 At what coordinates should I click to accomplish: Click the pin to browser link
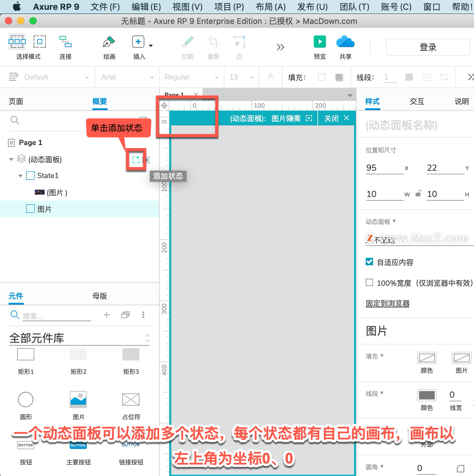(x=387, y=303)
